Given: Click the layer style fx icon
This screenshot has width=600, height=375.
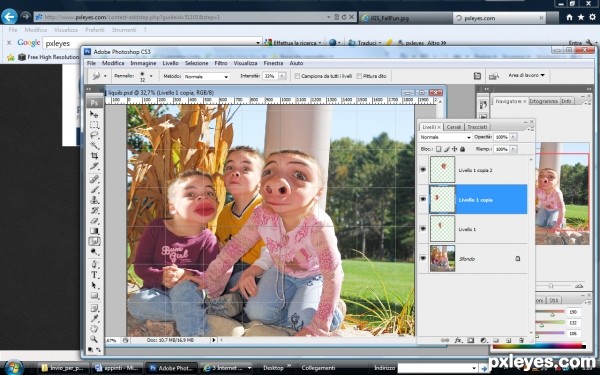Looking at the screenshot, I should click(458, 340).
